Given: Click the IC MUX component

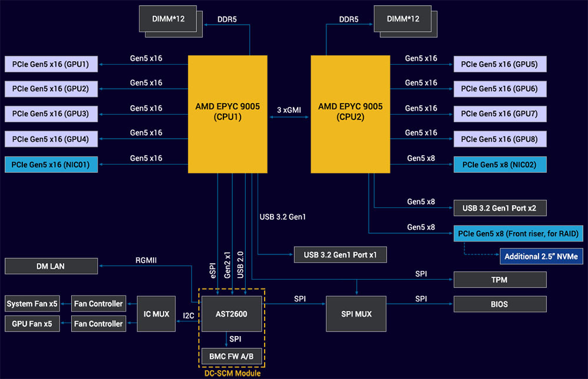Looking at the screenshot, I should coord(156,313).
